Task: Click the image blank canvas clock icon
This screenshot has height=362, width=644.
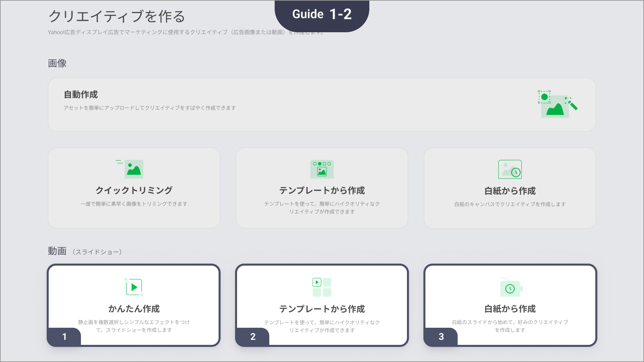Action: tap(510, 169)
